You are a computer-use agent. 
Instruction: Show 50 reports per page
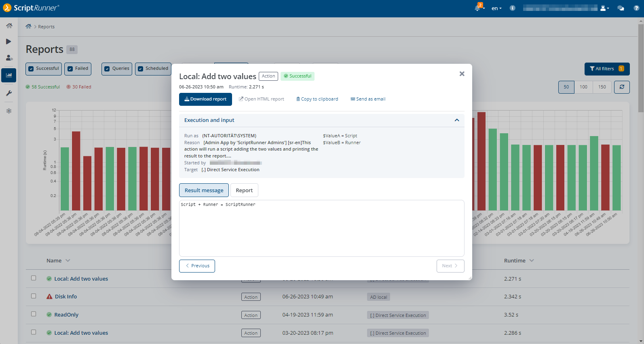pyautogui.click(x=566, y=87)
